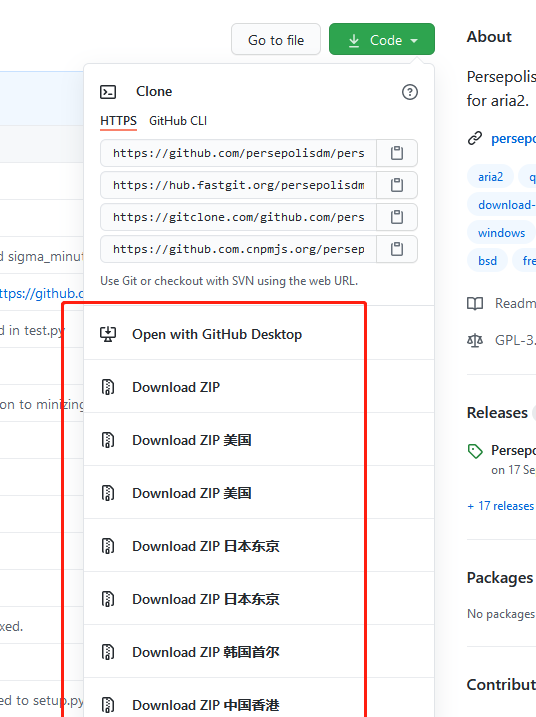This screenshot has height=717, width=536.
Task: Click the plain Download ZIP entry
Action: tap(259, 387)
